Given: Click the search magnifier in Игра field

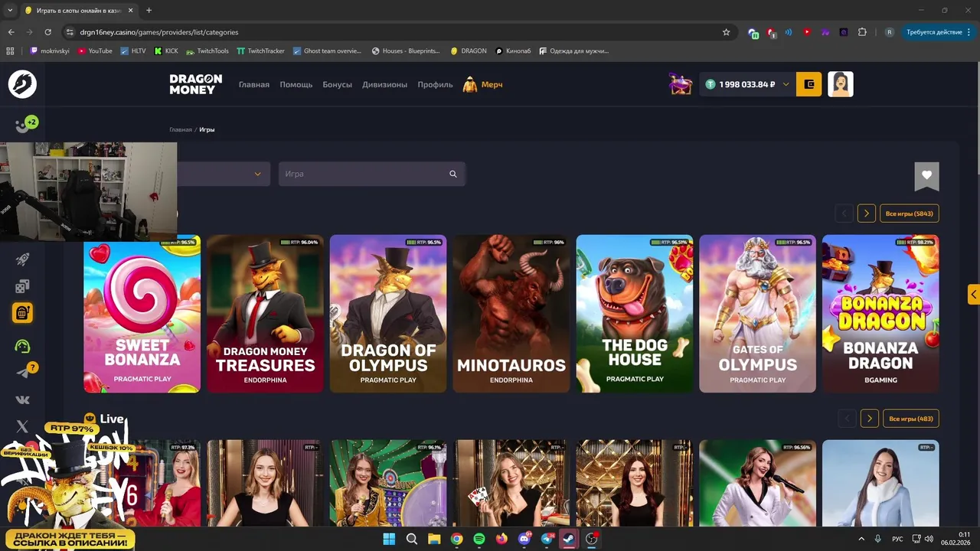Looking at the screenshot, I should click(x=453, y=174).
